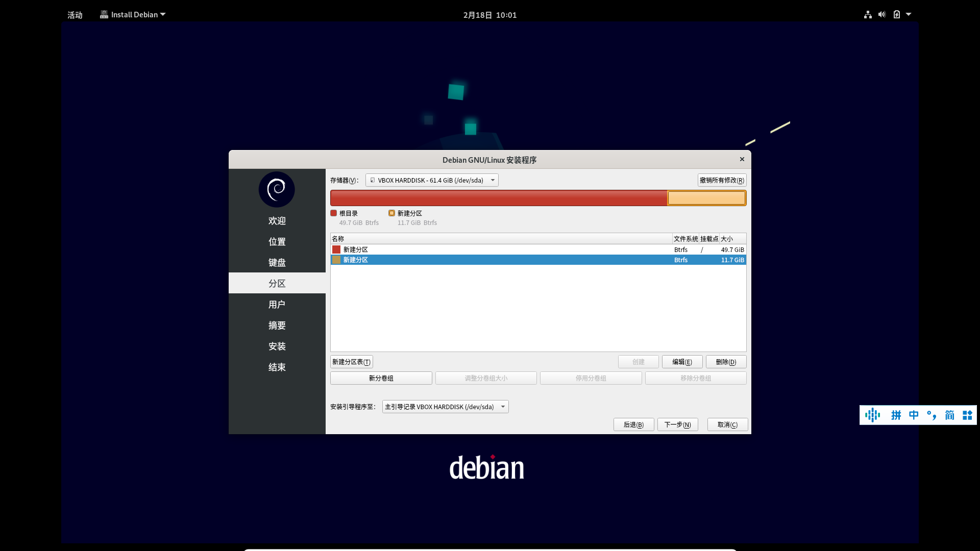Click the volume speaker icon in top bar

pyautogui.click(x=881, y=14)
